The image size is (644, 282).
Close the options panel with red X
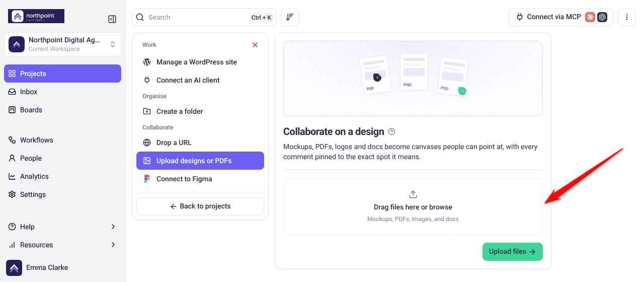pyautogui.click(x=255, y=45)
